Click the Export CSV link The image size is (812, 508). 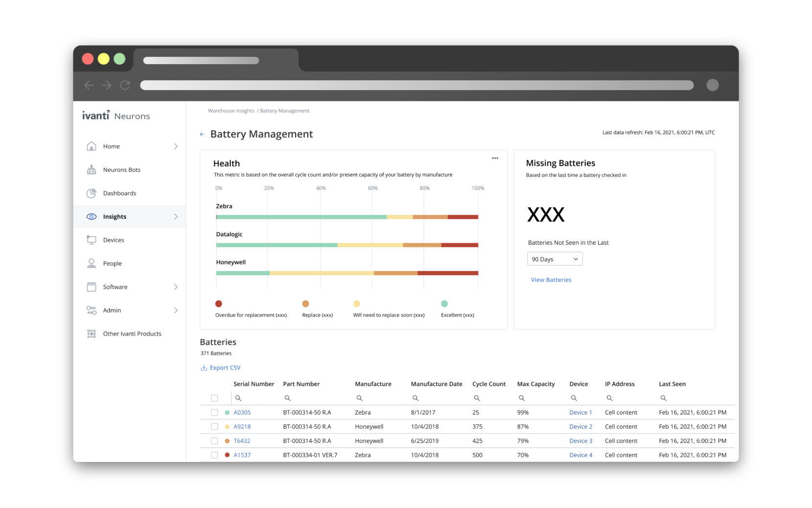225,368
